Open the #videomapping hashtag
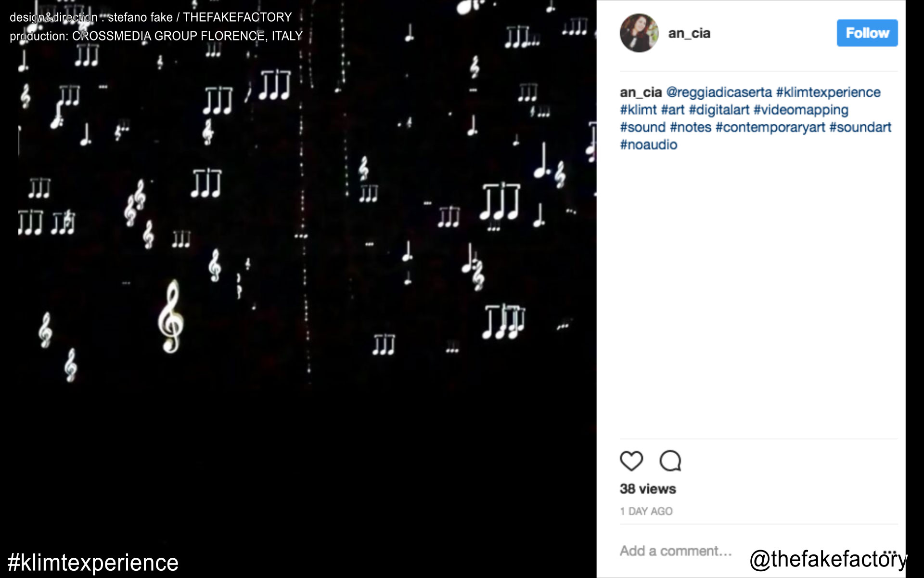Screen dimensions: 924x578 (801, 110)
